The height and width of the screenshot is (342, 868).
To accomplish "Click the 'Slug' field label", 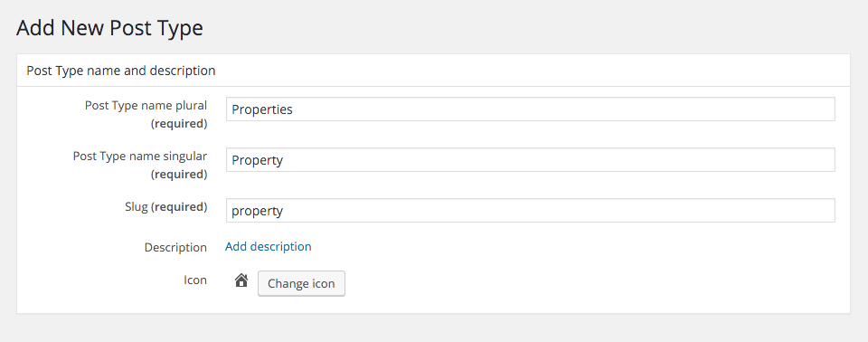I will click(137, 207).
